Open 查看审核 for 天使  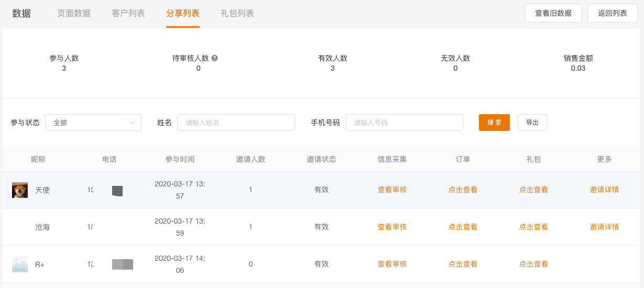[392, 190]
